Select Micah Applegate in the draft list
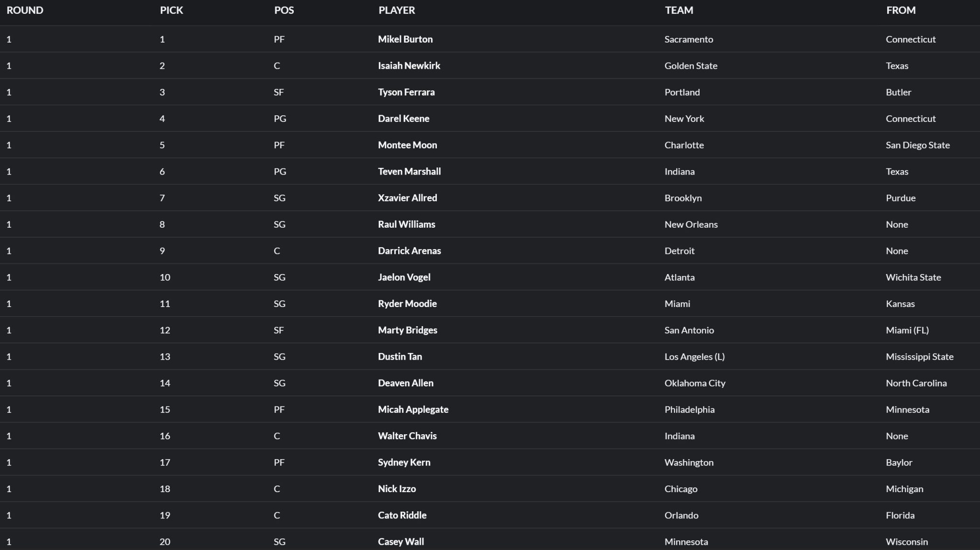This screenshot has height=550, width=980. pyautogui.click(x=413, y=409)
